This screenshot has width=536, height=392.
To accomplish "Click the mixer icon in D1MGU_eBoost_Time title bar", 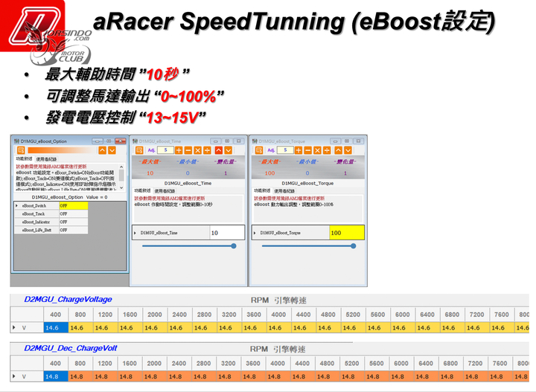I will [x=135, y=141].
